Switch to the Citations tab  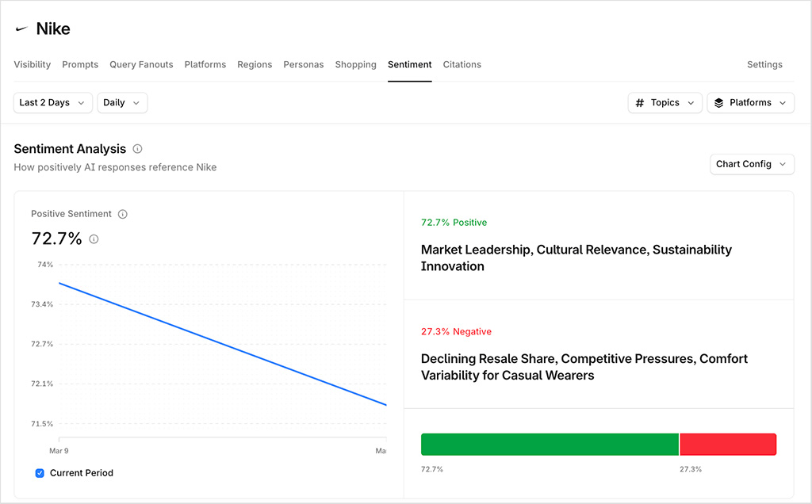click(462, 64)
